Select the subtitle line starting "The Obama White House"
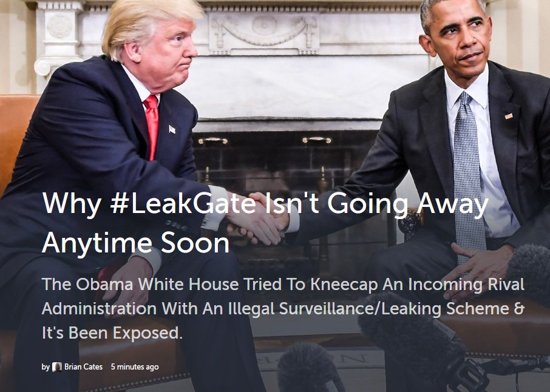The image size is (550, 392). tap(283, 285)
